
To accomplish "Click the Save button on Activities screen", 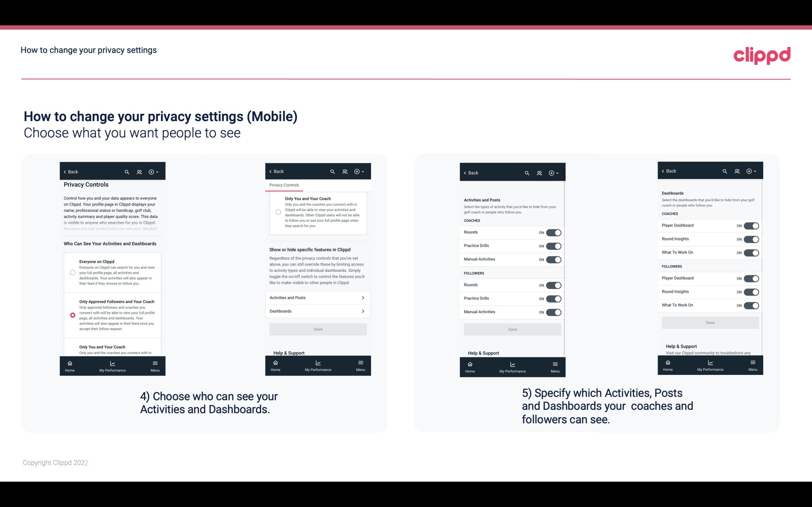I will 511,328.
